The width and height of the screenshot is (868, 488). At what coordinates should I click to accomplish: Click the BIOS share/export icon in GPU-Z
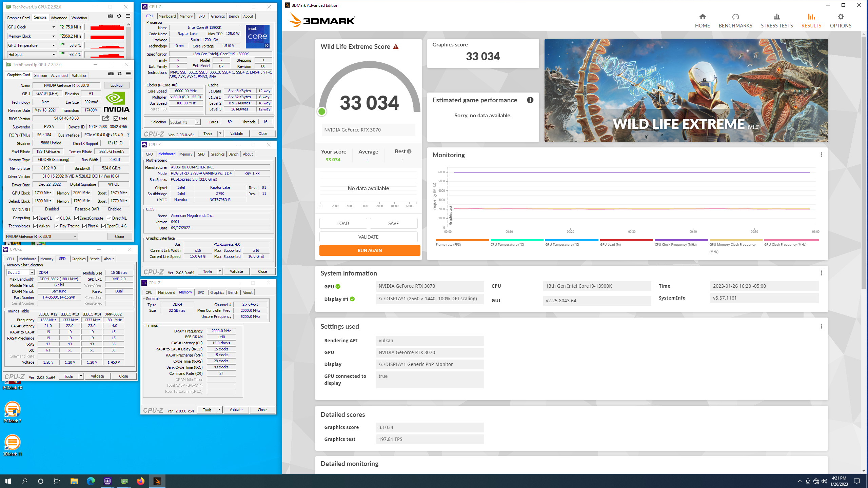(106, 118)
